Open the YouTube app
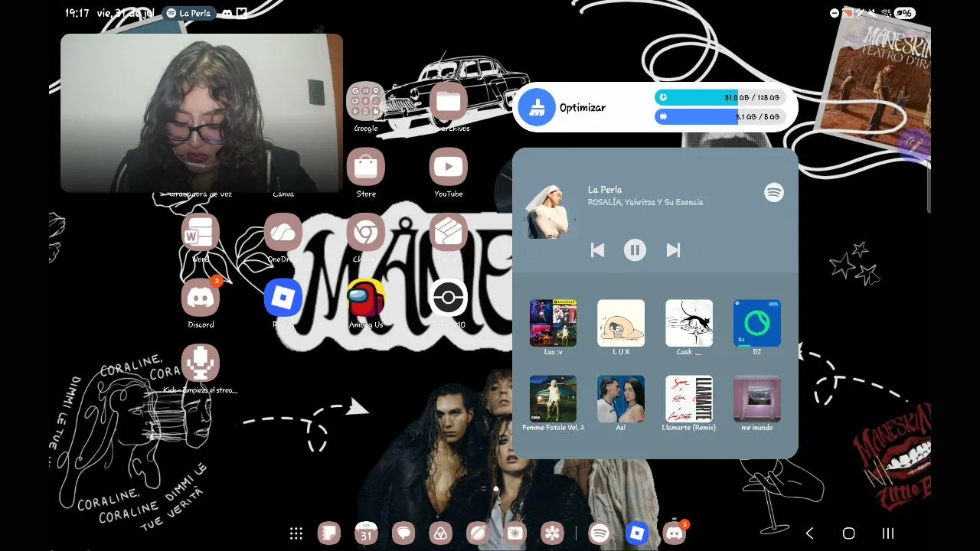This screenshot has height=551, width=980. [449, 167]
